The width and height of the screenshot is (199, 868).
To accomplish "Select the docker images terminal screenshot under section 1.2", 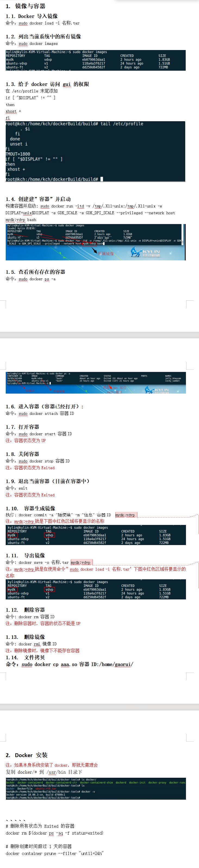I will click(96, 60).
